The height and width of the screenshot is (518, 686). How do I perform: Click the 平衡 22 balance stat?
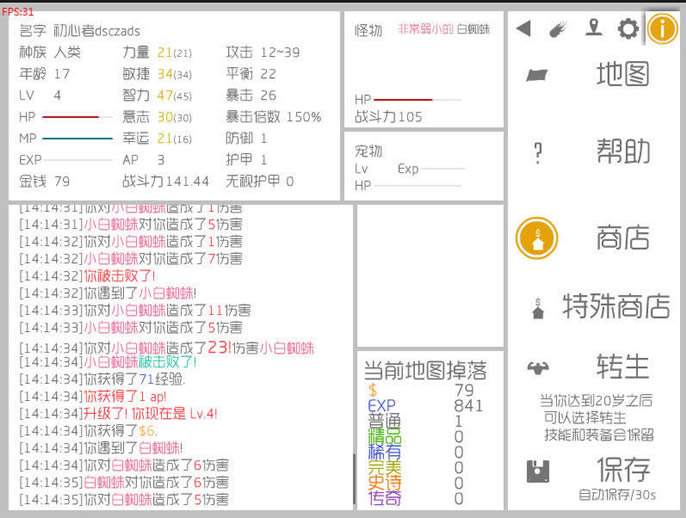tap(251, 74)
